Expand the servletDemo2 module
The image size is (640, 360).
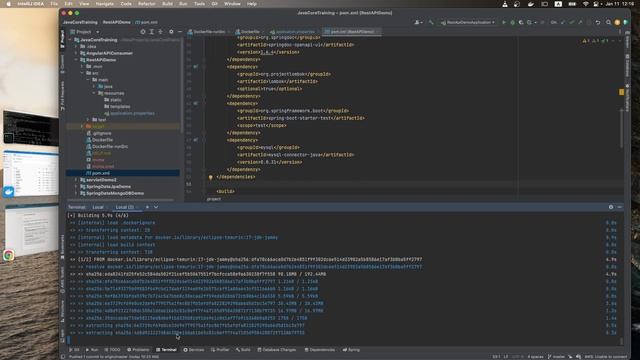[x=76, y=180]
